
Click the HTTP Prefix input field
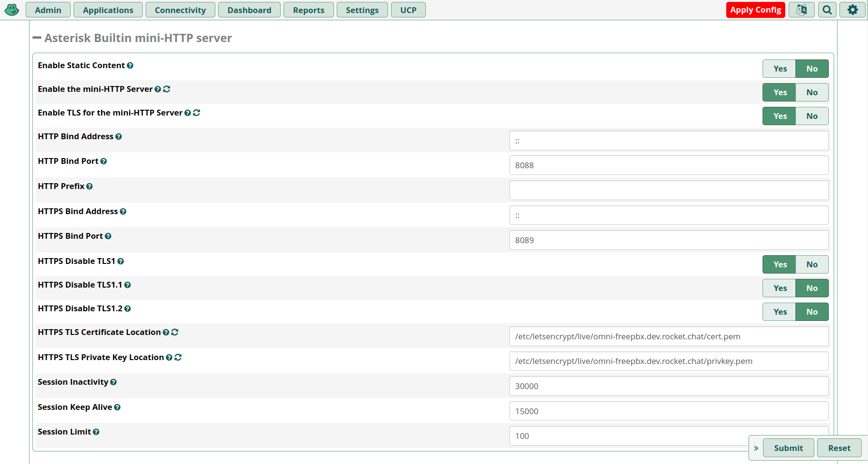668,190
